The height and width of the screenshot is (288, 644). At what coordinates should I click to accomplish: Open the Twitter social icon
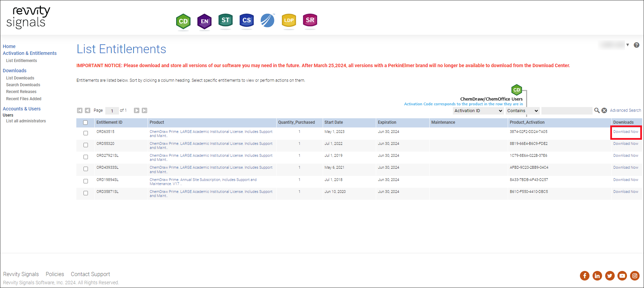pyautogui.click(x=610, y=276)
